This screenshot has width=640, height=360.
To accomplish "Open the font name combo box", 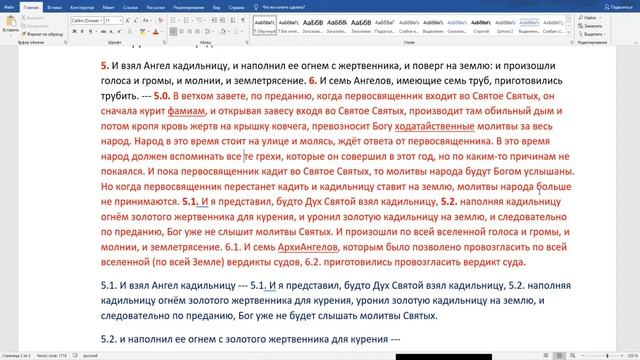I will point(87,20).
